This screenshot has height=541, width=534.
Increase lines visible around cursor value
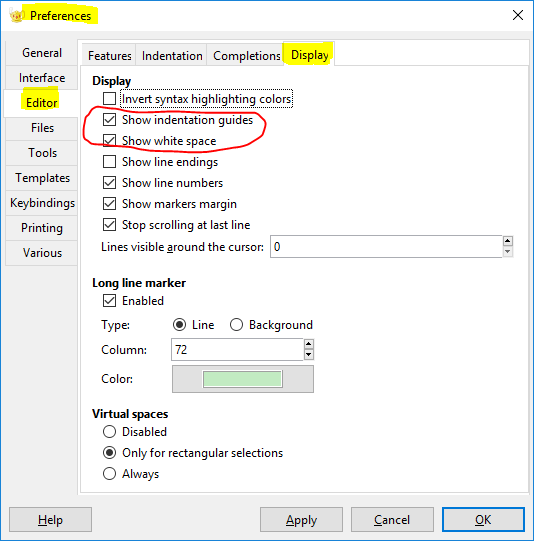(x=507, y=241)
